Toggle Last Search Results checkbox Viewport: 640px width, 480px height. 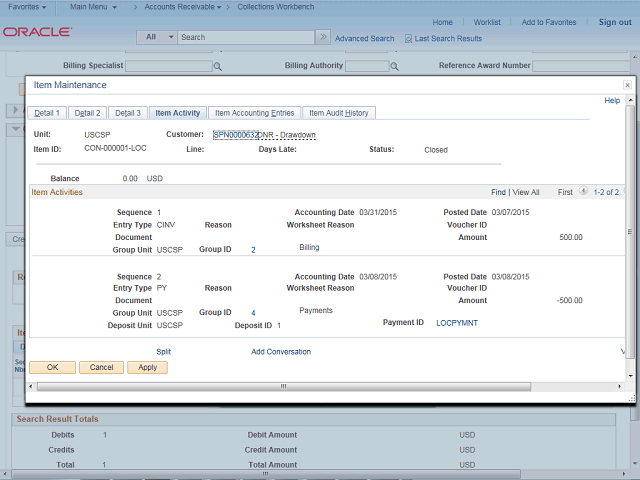(408, 39)
